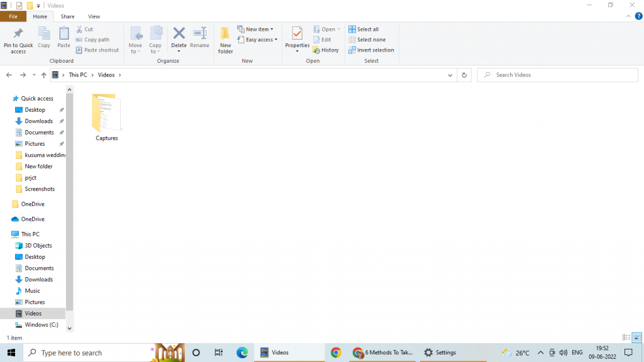Viewport: 644px width, 362px height.
Task: Switch to the Share ribbon tab
Action: (67, 16)
